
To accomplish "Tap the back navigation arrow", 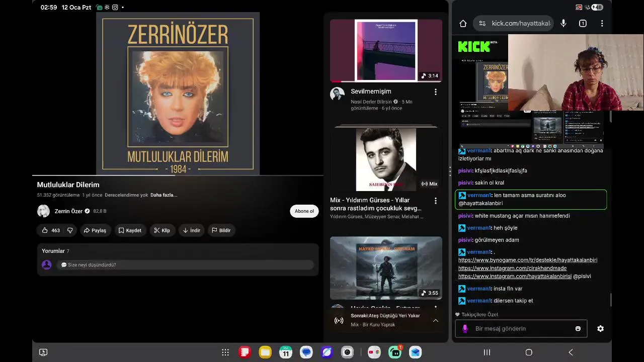I will (571, 352).
